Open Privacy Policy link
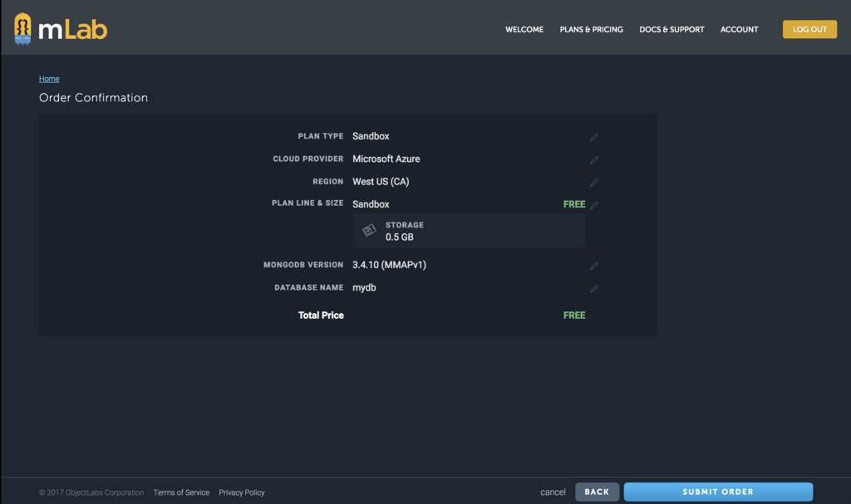851x504 pixels. (242, 492)
